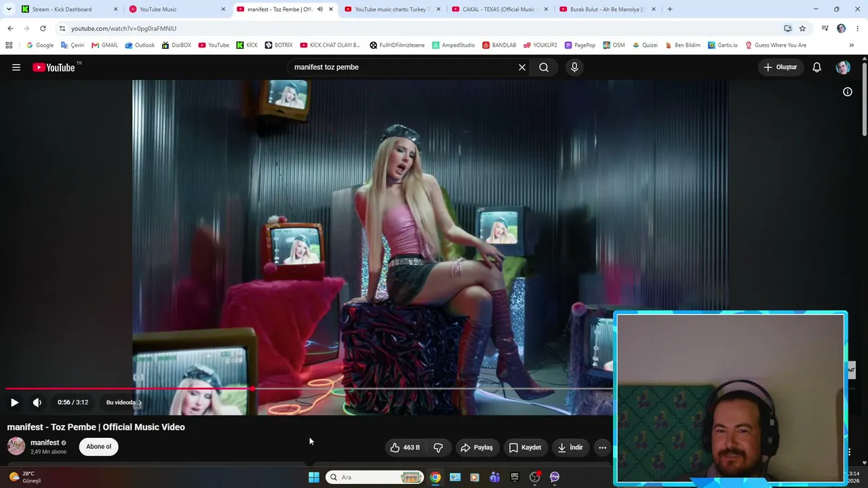This screenshot has height=488, width=868.
Task: Dislike the Toz Pembe video
Action: tap(438, 447)
